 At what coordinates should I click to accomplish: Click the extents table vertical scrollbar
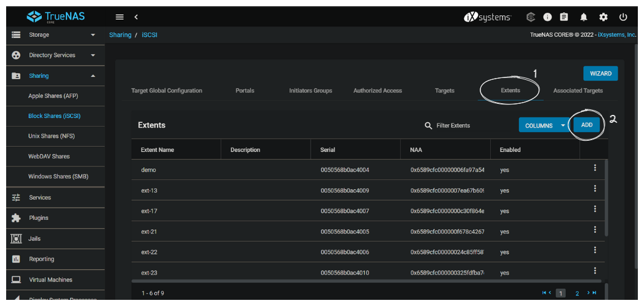606,198
